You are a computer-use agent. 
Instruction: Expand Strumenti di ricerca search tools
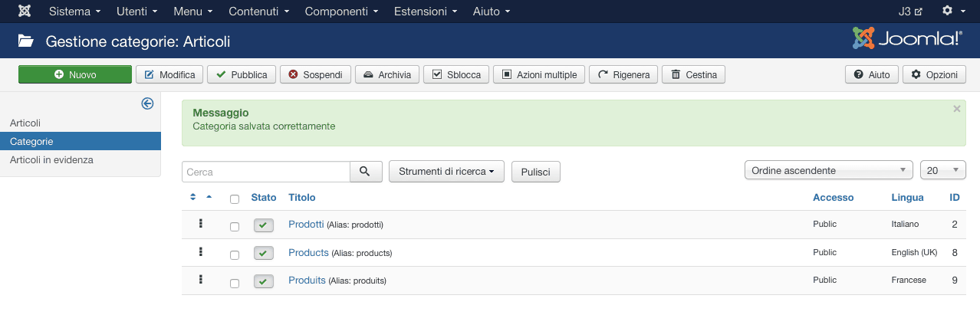(x=446, y=172)
